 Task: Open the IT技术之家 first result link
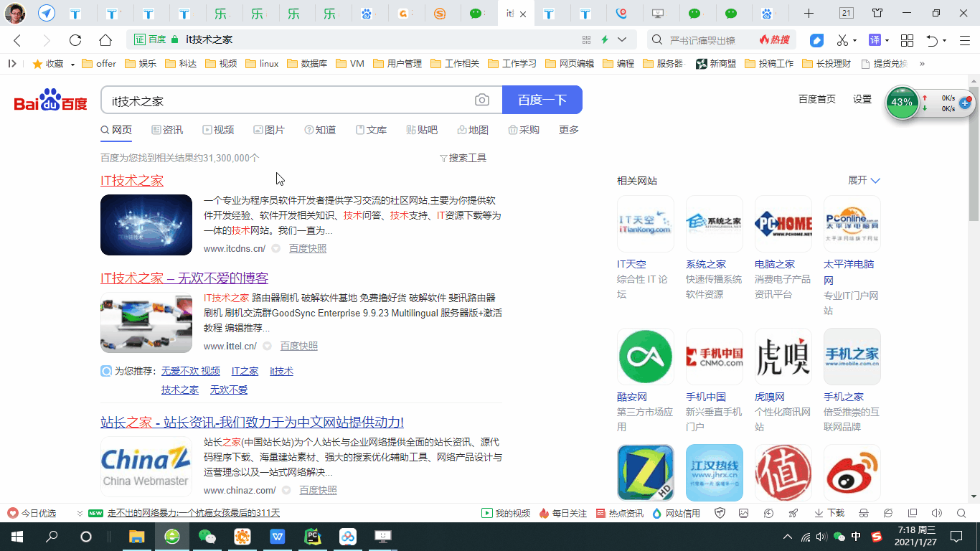[132, 181]
